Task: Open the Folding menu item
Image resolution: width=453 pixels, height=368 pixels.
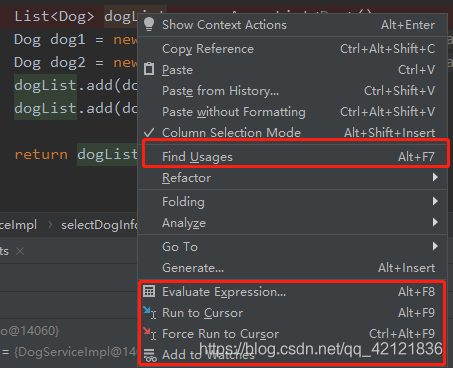Action: click(x=292, y=201)
